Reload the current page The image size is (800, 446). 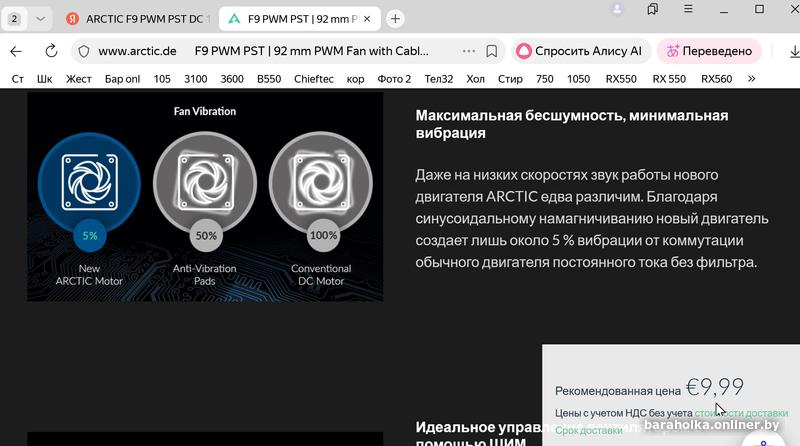[x=51, y=51]
